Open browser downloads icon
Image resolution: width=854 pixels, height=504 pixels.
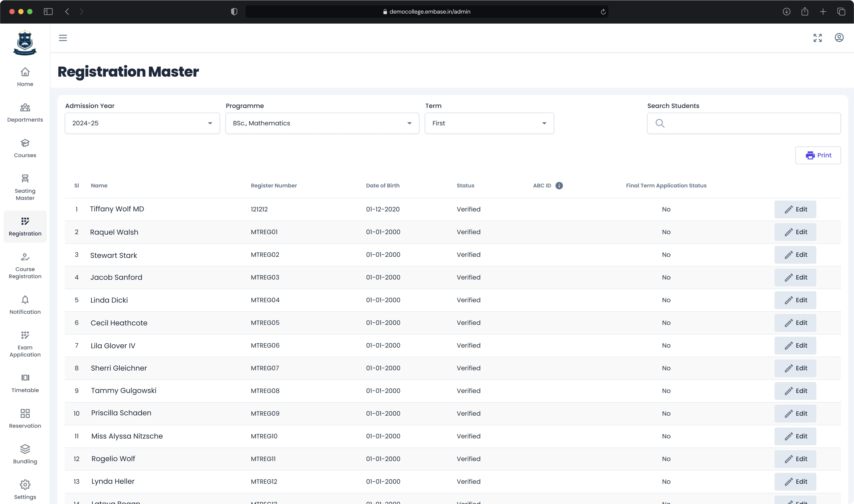click(786, 12)
